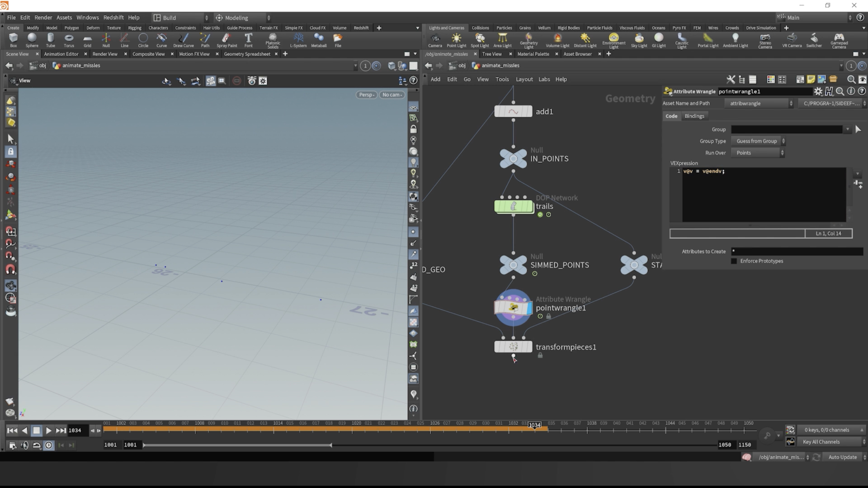The width and height of the screenshot is (868, 488).
Task: Add an Area Light
Action: [502, 40]
